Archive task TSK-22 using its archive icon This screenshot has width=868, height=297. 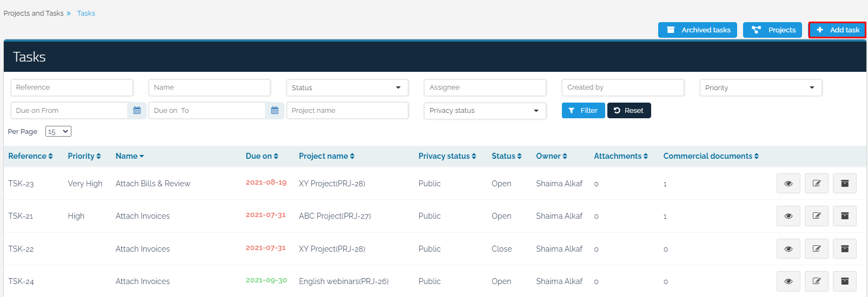(x=844, y=249)
